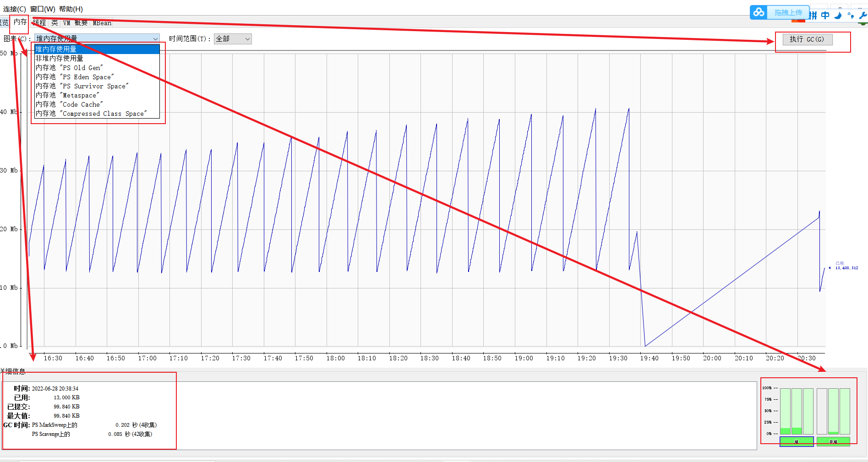Click the 时间范围(T) label

click(190, 39)
